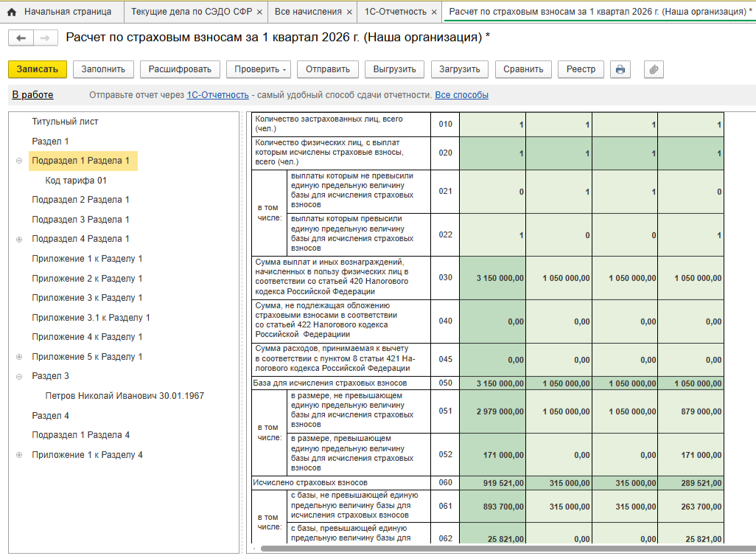
Task: Switch to the Начальная страница tab
Action: click(59, 12)
